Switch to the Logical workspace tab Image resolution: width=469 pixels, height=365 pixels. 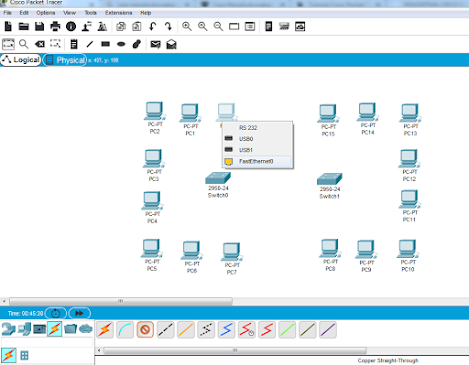21,60
